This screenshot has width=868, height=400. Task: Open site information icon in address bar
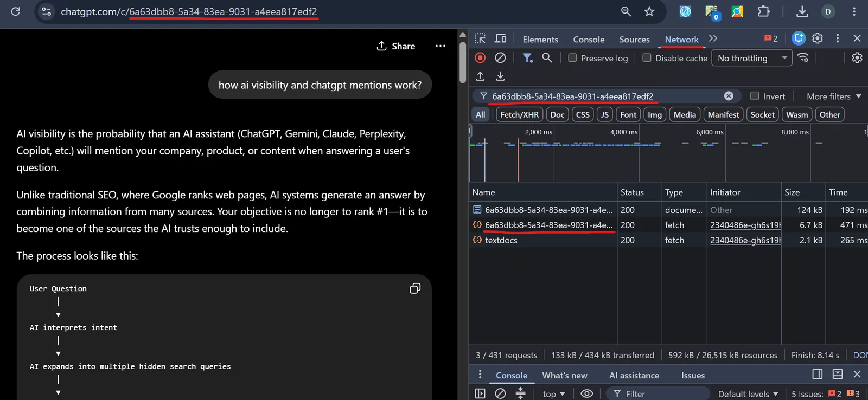coord(47,11)
